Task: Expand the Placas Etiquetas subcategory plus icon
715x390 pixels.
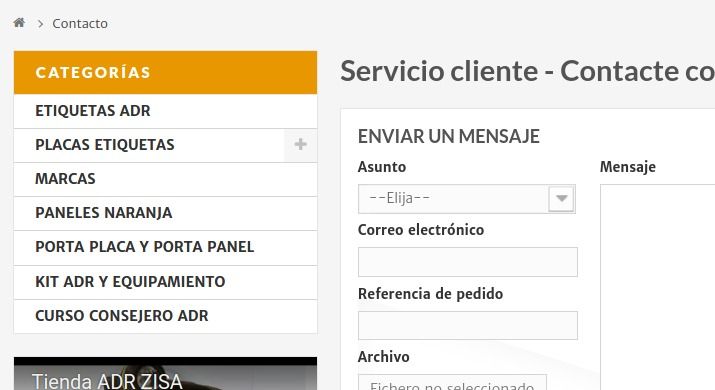Action: coord(300,145)
